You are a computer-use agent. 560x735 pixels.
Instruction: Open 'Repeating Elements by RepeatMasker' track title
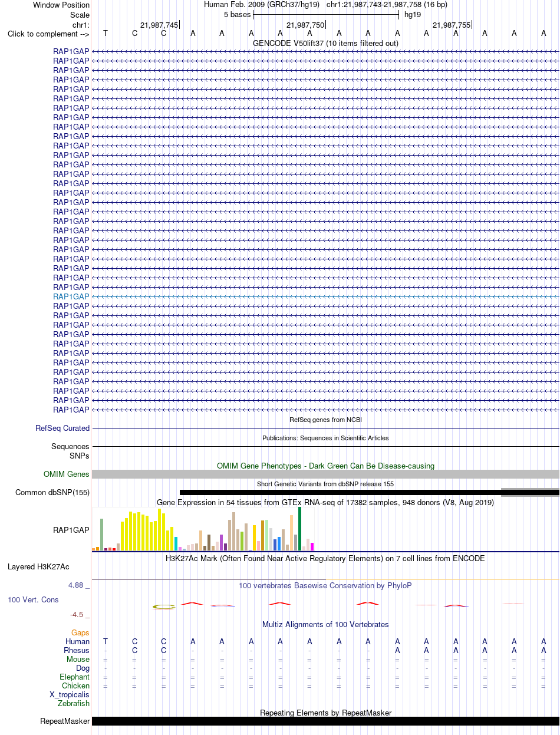pyautogui.click(x=325, y=713)
